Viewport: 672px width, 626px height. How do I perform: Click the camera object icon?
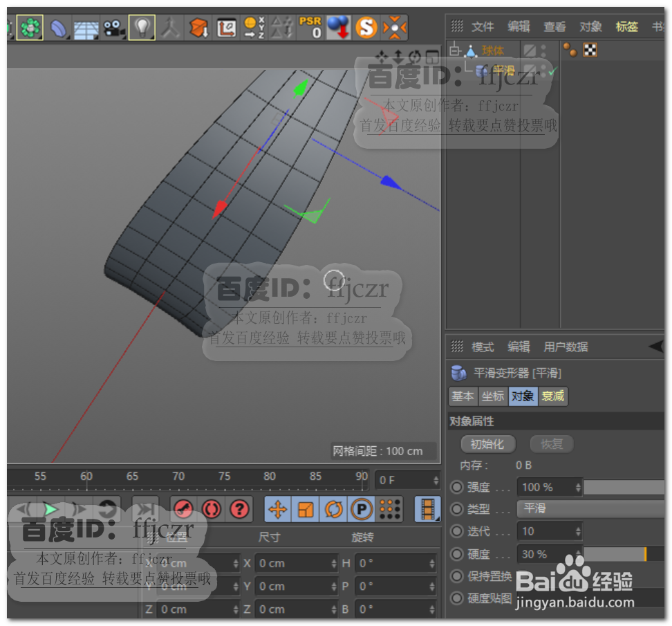click(113, 28)
